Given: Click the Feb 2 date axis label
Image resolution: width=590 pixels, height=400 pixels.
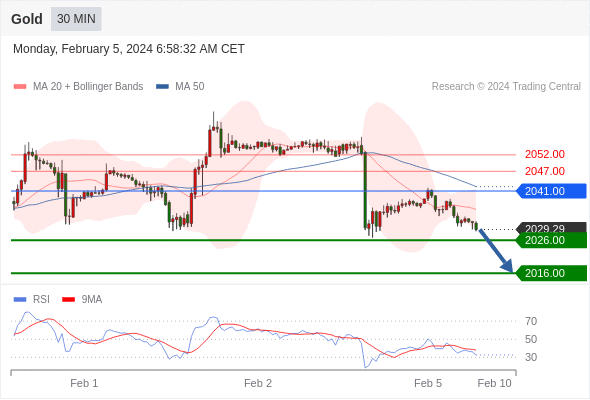Looking at the screenshot, I should 258,383.
